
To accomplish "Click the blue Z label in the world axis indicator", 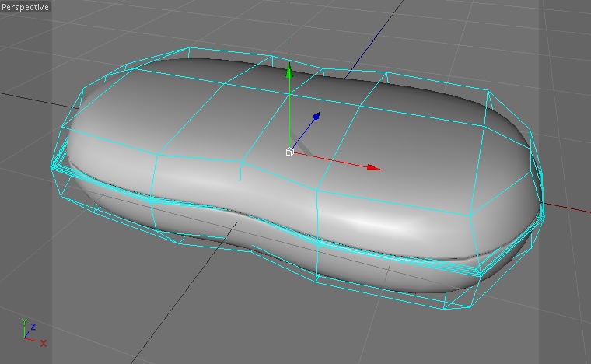I will point(33,327).
